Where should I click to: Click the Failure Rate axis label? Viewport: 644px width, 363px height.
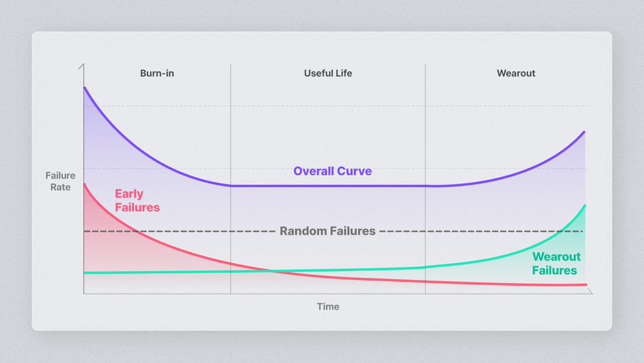61,181
